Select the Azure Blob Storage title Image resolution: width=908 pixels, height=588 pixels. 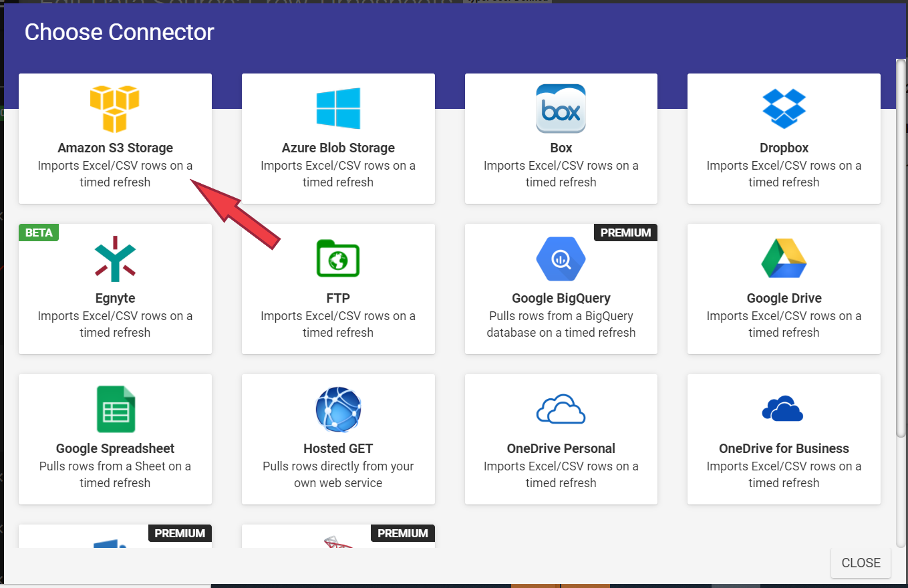[x=338, y=148]
